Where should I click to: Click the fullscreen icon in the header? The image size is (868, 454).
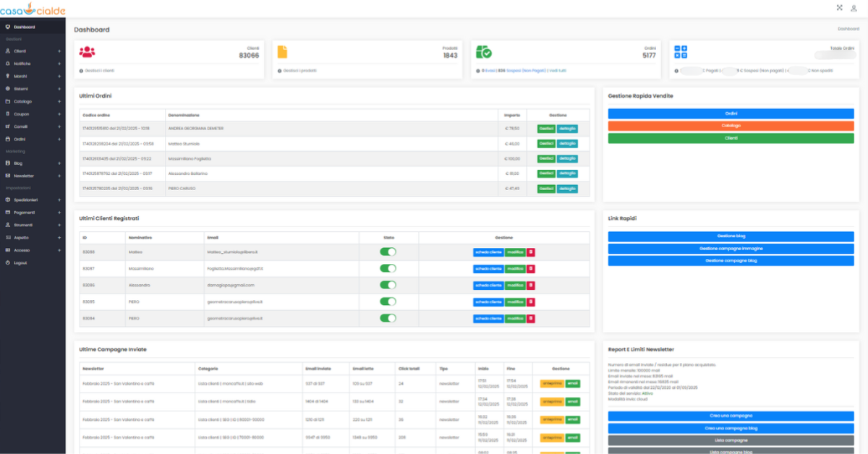(840, 8)
